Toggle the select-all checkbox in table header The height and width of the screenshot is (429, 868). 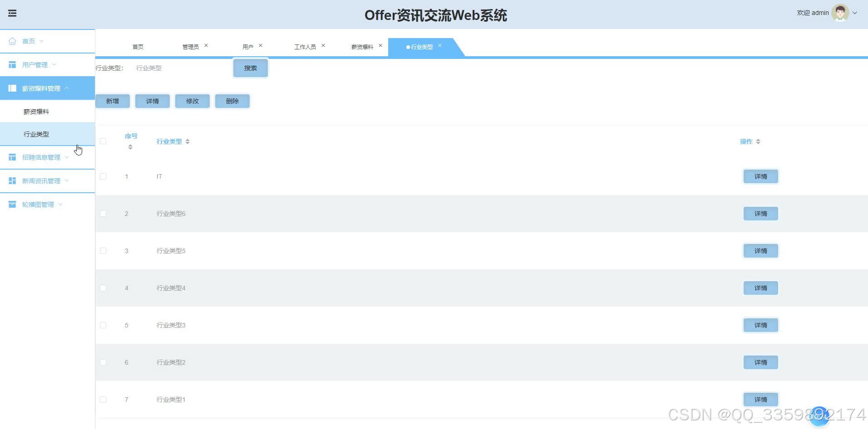tap(103, 141)
